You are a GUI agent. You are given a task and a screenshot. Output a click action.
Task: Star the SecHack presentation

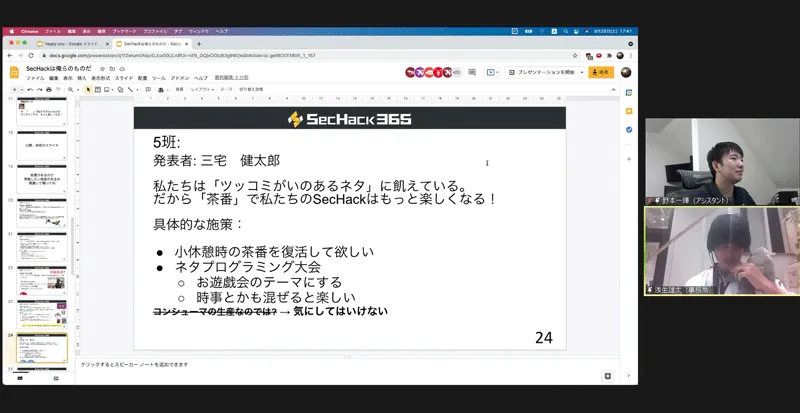pos(103,69)
